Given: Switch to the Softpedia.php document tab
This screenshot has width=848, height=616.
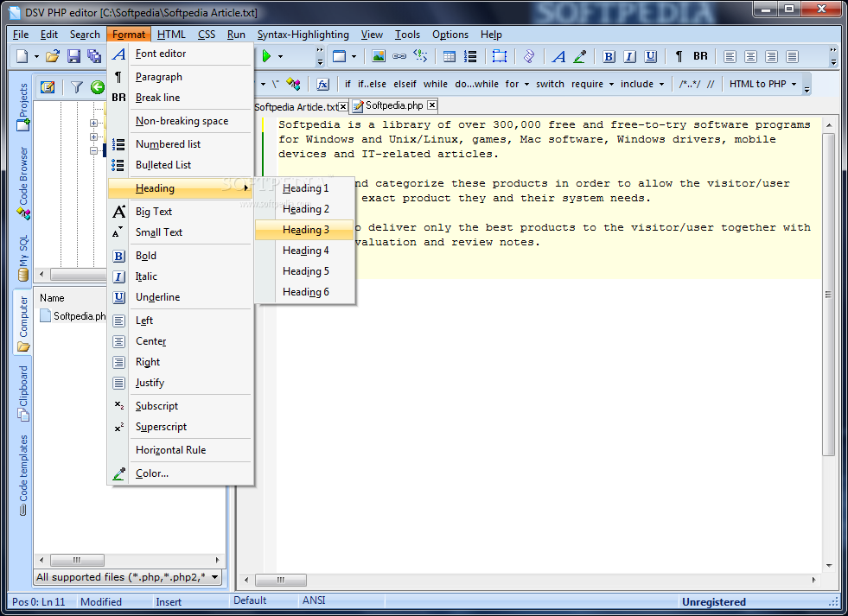Looking at the screenshot, I should point(393,105).
